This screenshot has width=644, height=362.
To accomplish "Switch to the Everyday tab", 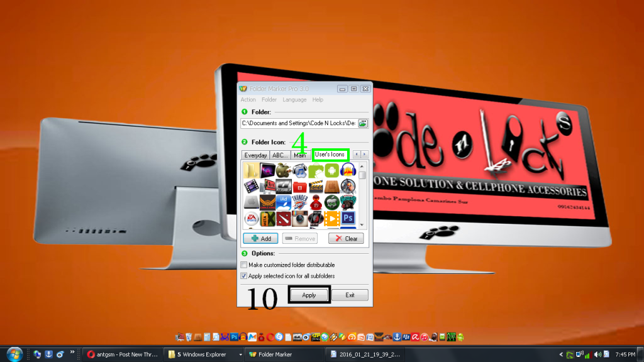I will click(255, 155).
